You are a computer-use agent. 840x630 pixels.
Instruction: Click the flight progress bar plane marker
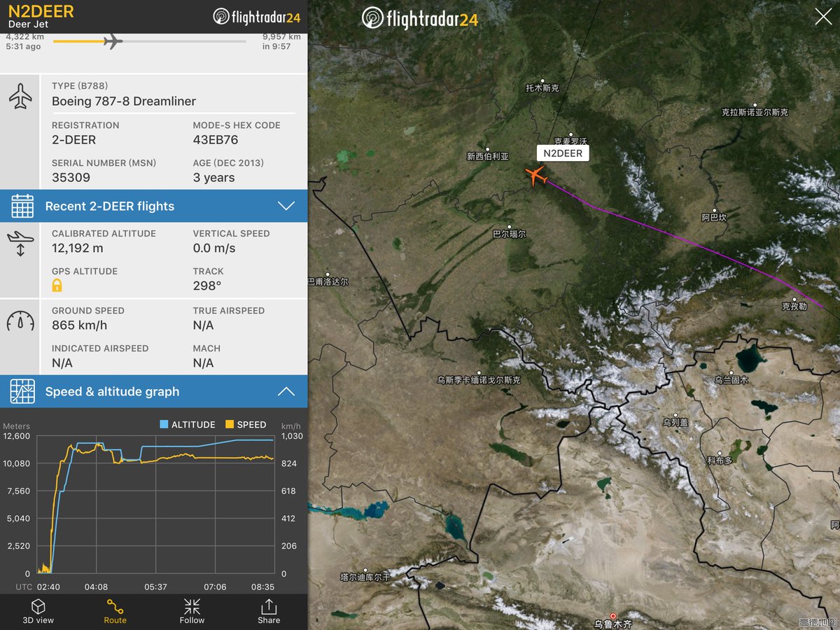click(x=112, y=41)
